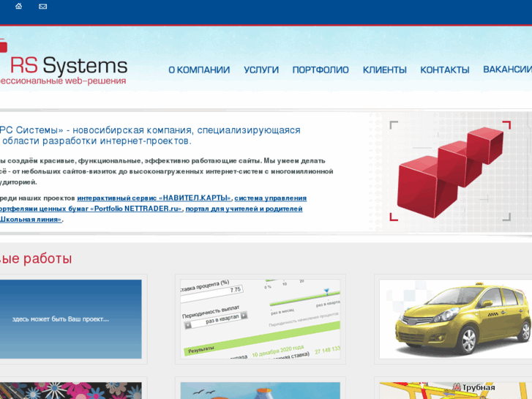Click the headline mentioning новосибирская компания
The width and height of the screenshot is (532, 399).
click(150, 135)
